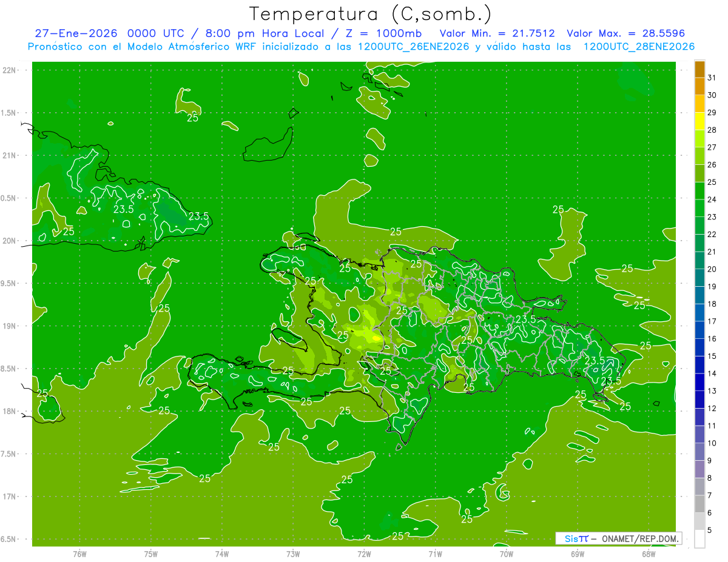Click the dark blue swatch between 13 and 14
This screenshot has height=562, width=728.
click(x=699, y=383)
